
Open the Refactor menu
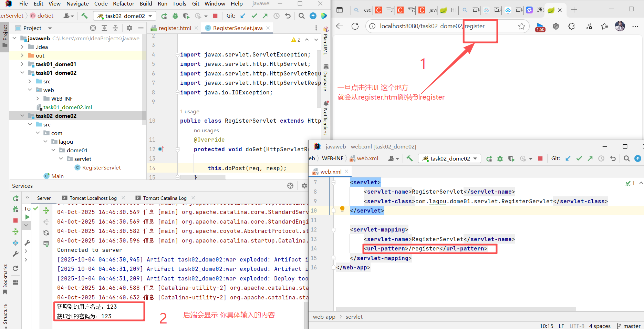coord(124,3)
